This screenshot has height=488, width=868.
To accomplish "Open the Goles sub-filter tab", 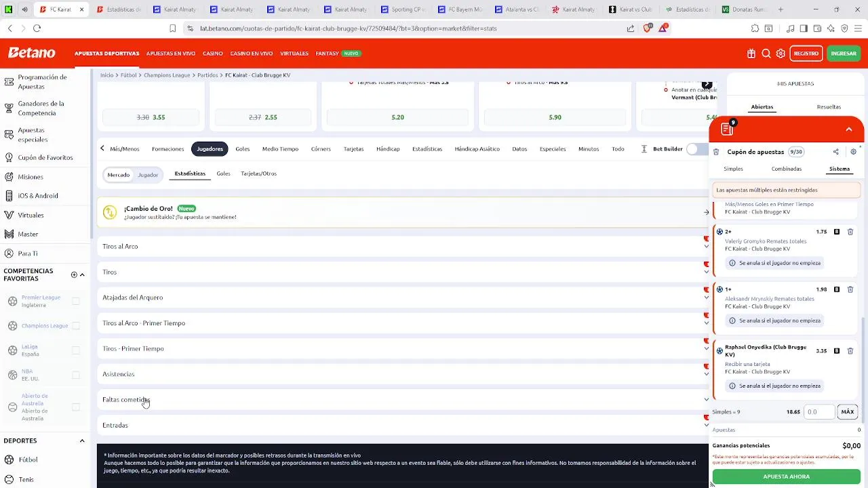I will (223, 174).
